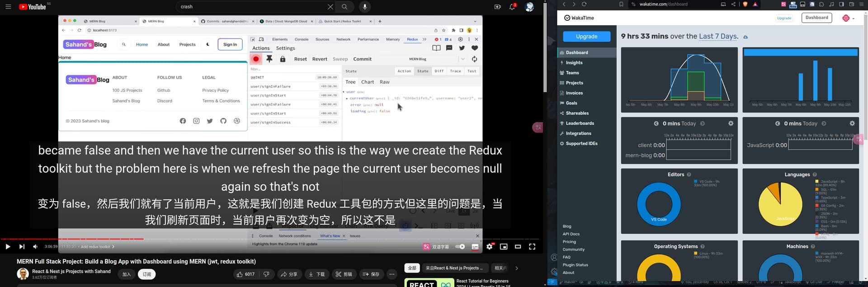Click the small Upgrade link in header
The image size is (868, 287).
click(x=784, y=18)
